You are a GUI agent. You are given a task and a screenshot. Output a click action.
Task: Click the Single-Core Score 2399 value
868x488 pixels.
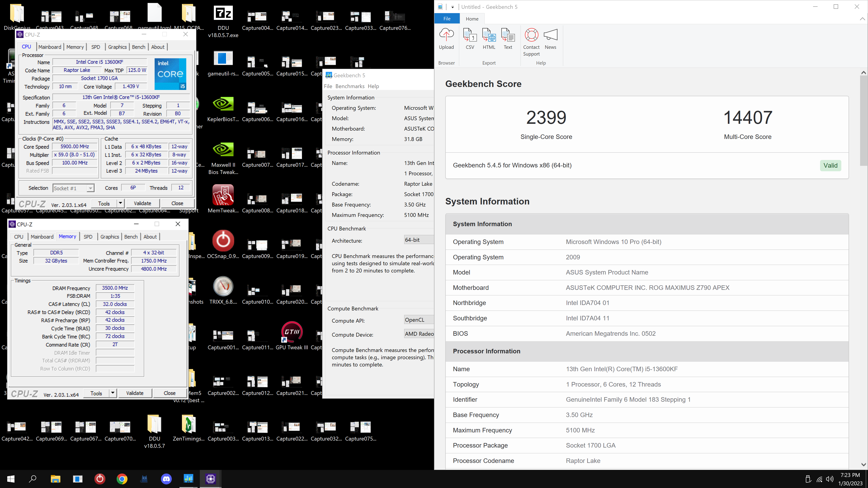tap(546, 117)
